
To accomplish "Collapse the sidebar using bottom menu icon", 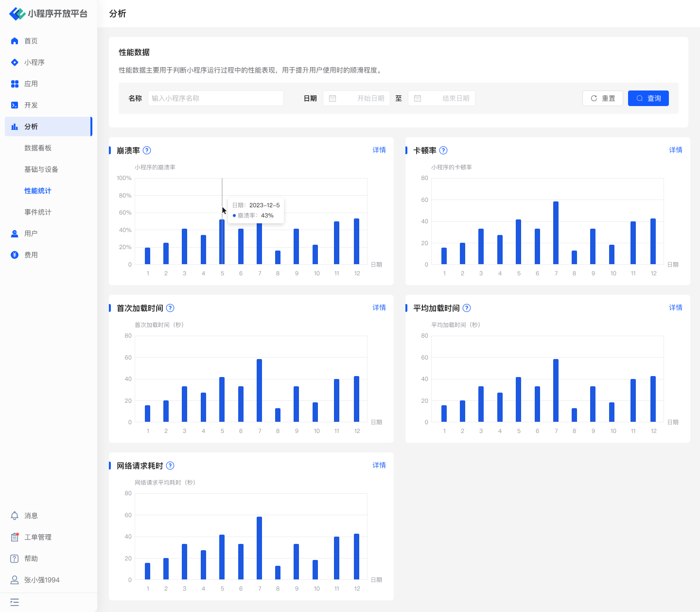I will coord(15,602).
